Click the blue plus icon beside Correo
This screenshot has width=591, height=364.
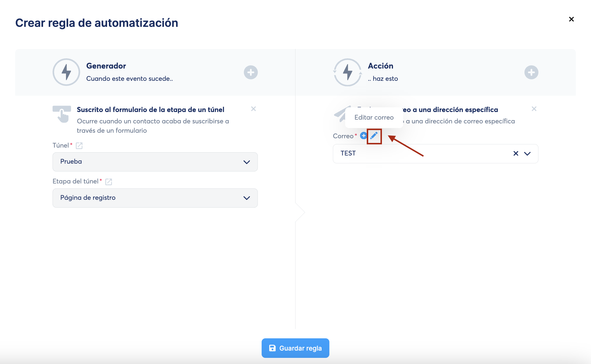(x=363, y=136)
